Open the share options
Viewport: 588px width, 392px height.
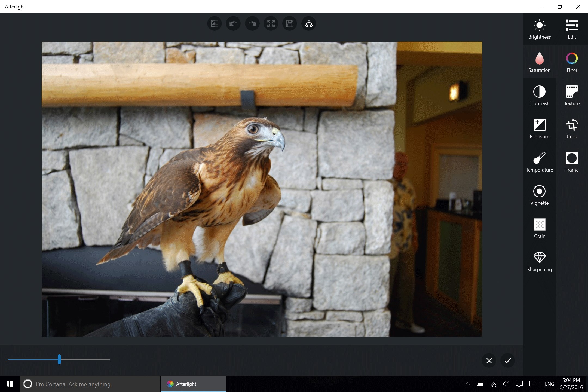[x=308, y=23]
